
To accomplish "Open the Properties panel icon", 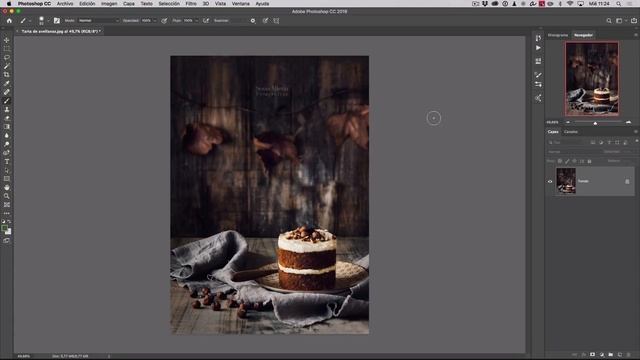I will [x=538, y=61].
